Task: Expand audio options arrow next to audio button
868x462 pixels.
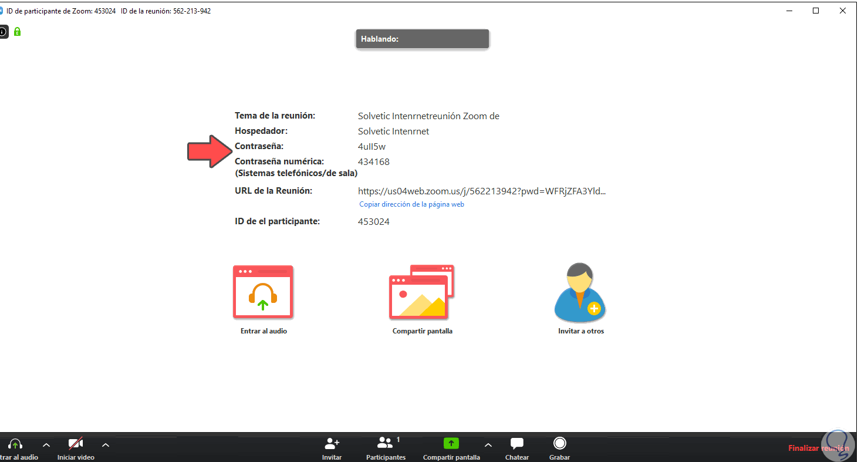Action: pos(46,445)
